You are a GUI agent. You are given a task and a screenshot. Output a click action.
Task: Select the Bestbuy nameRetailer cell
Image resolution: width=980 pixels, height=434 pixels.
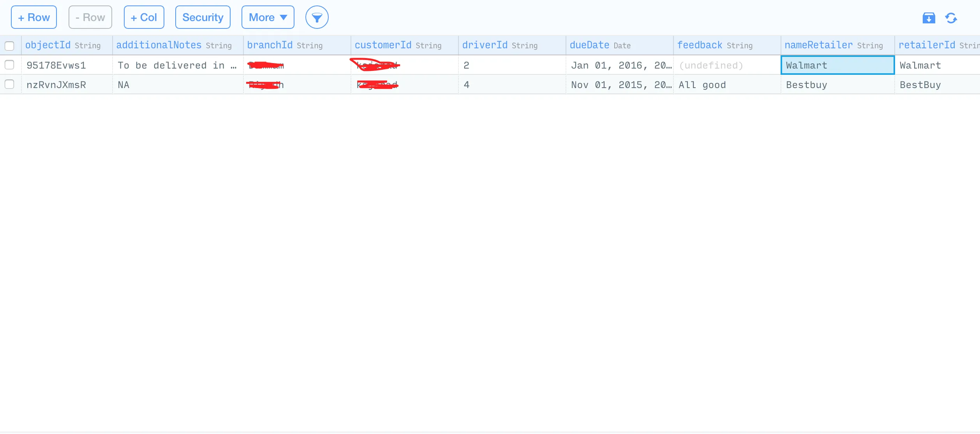[837, 85]
